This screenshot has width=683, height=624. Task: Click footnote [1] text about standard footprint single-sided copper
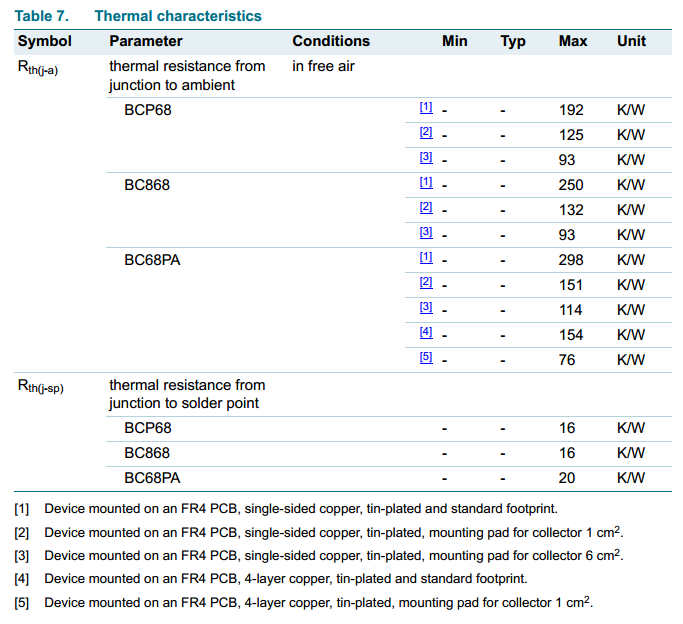[x=301, y=509]
